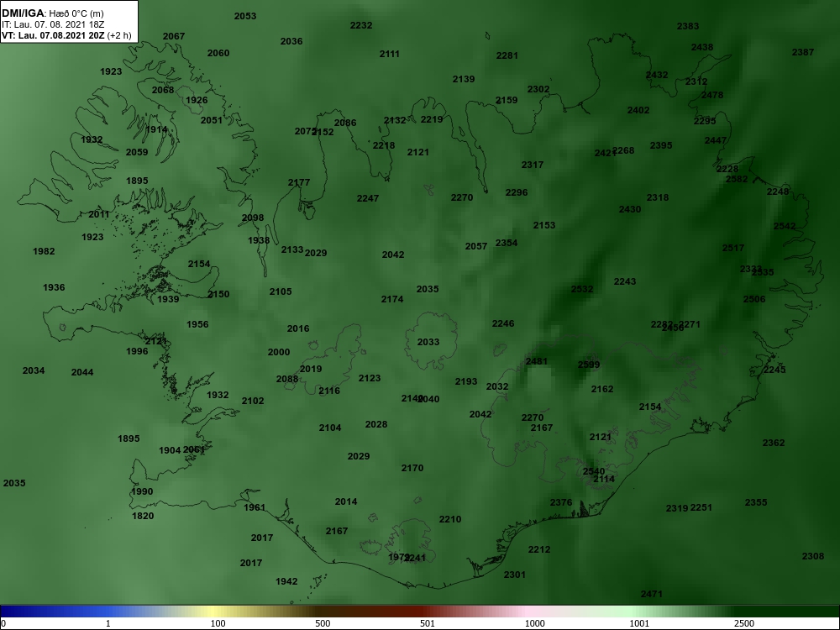Select the 'IT: Lau. 07. 08. 2021 18Z' line
Screen dimensions: 840x630
[x=51, y=24]
